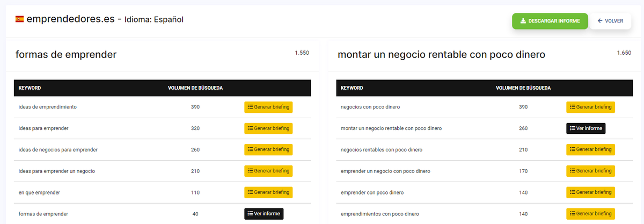Select 'montar un negocio rentable con poco dinero' table row text

[x=391, y=128]
